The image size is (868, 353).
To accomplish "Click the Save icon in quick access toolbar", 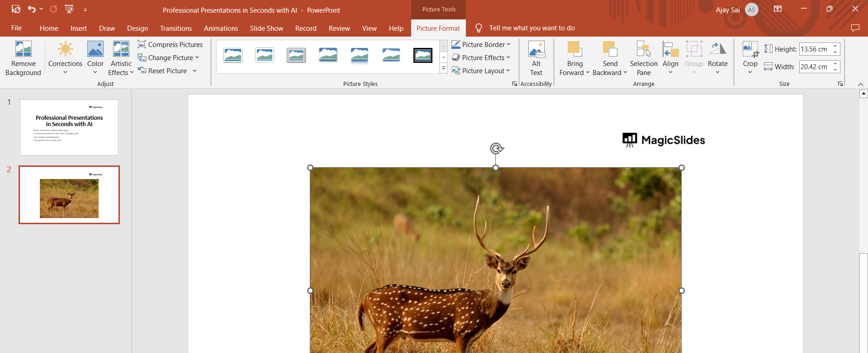I will coord(16,9).
